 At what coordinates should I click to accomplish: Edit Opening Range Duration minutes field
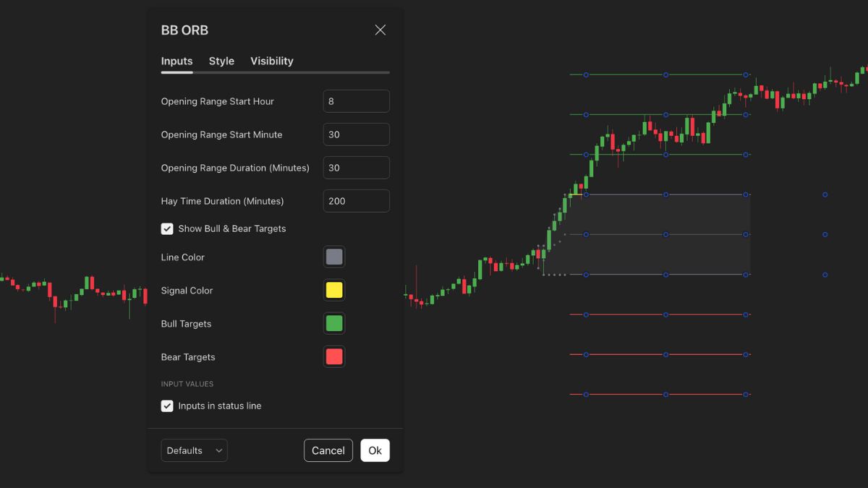pyautogui.click(x=356, y=168)
